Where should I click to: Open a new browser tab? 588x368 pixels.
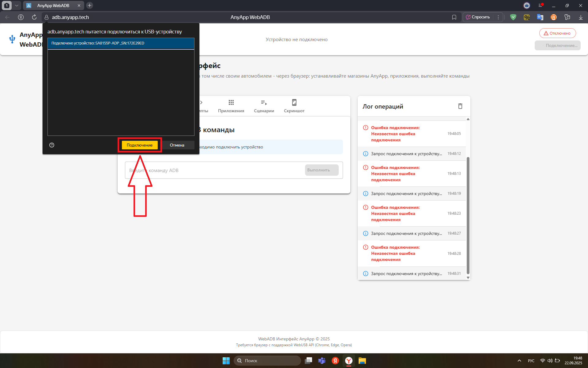89,6
